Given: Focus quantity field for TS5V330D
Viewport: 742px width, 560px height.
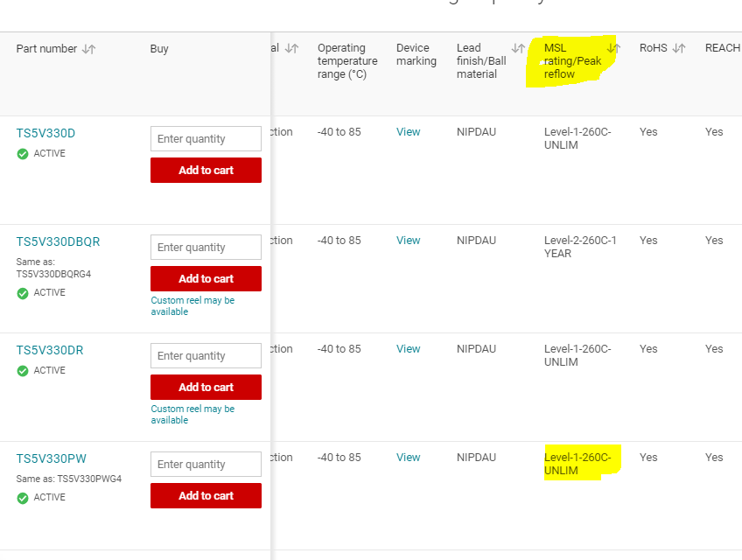Looking at the screenshot, I should coord(206,139).
